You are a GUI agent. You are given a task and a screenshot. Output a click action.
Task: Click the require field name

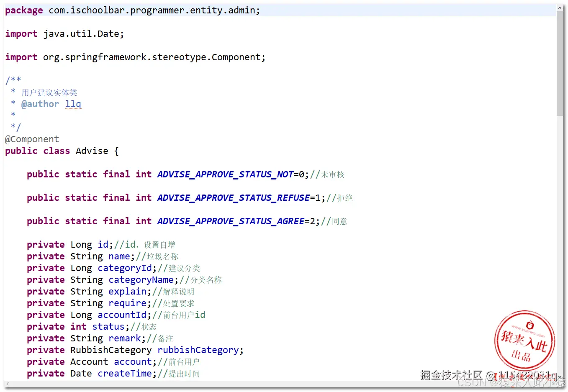pyautogui.click(x=127, y=303)
